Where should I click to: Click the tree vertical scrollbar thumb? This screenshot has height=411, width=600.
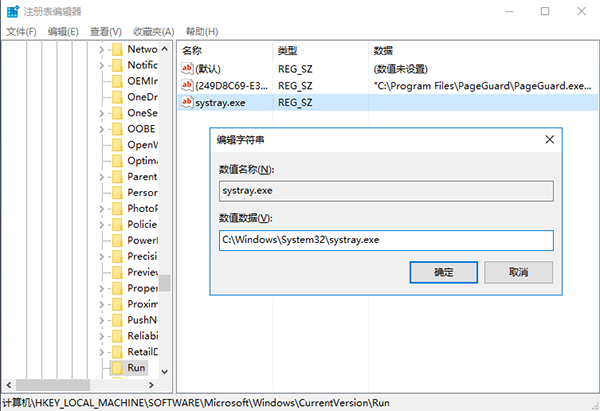pos(165,283)
